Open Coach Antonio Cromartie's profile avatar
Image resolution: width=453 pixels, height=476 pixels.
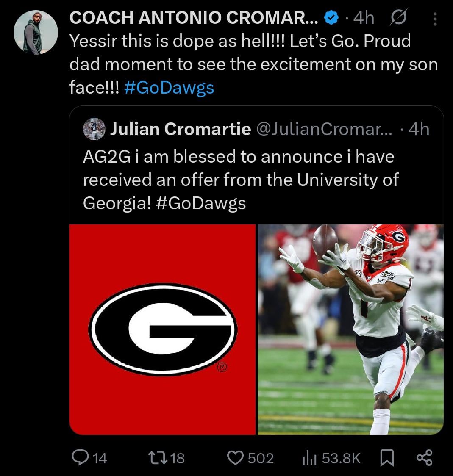coord(36,32)
